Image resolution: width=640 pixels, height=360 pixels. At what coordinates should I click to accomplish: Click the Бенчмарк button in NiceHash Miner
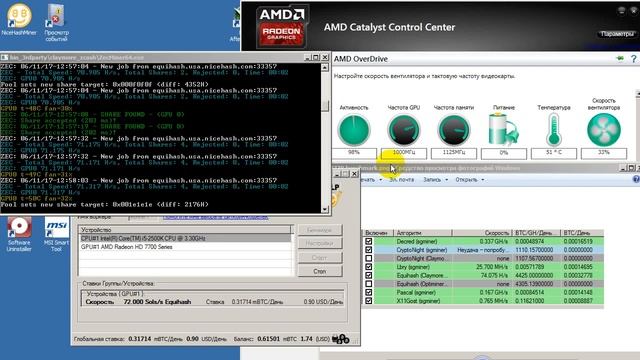pyautogui.click(x=320, y=230)
